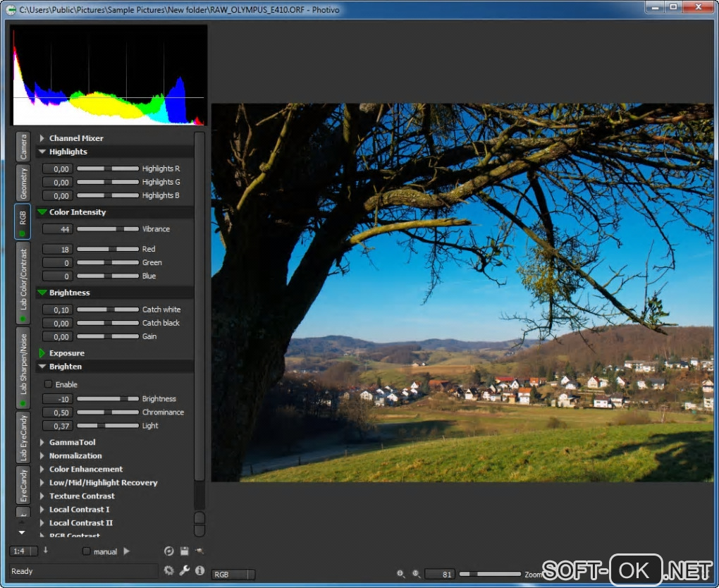Expand the GammaTool section

coord(42,442)
